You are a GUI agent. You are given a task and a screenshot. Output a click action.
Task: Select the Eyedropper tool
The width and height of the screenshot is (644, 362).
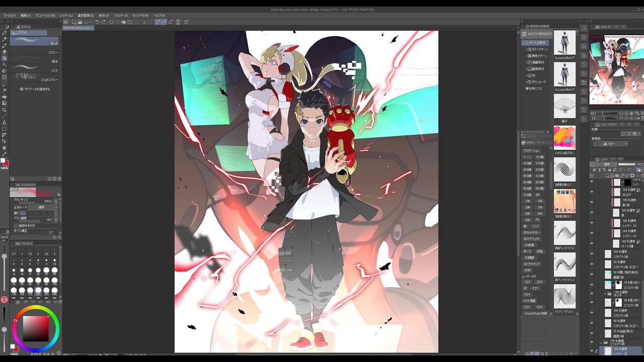(5, 154)
